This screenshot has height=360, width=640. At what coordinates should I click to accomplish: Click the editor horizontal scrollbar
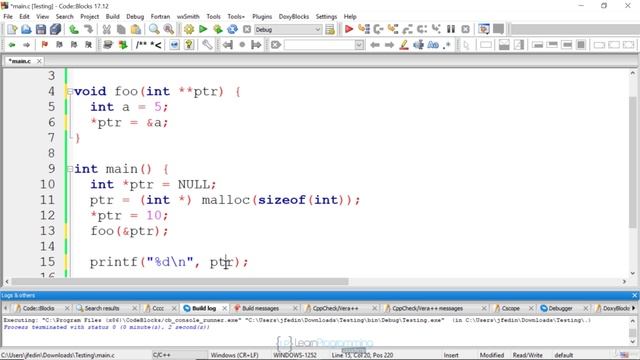point(180,281)
